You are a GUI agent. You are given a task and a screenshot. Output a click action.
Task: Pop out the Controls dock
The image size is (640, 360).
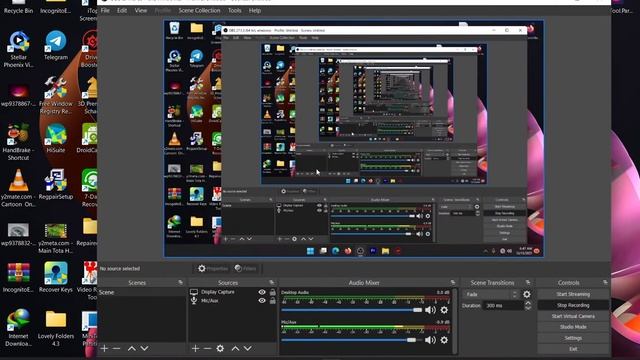pos(605,282)
